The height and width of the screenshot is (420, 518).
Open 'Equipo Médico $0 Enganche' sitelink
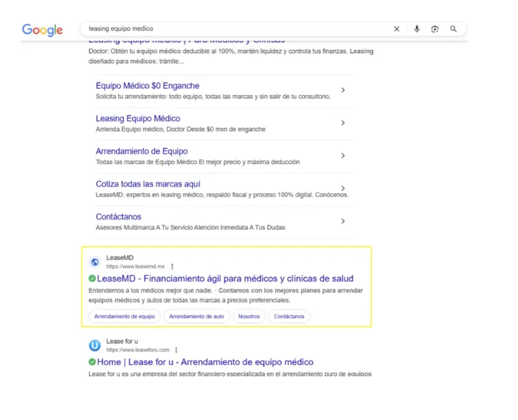147,86
